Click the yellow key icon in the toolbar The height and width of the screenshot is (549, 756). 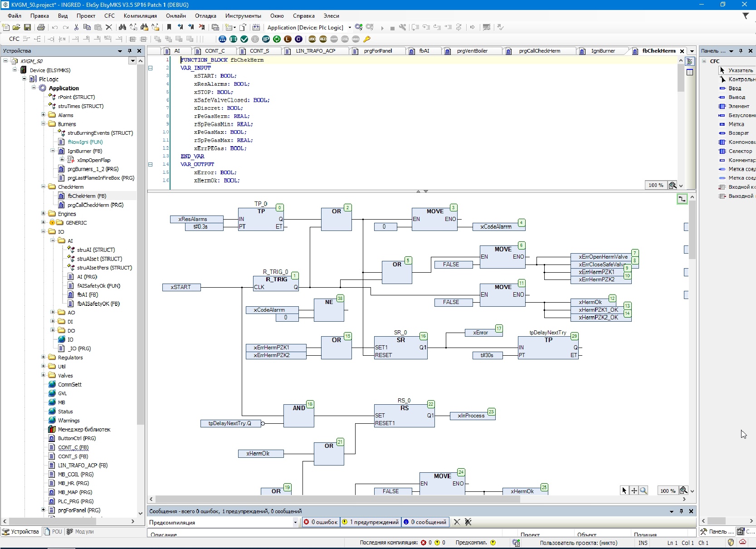[367, 39]
